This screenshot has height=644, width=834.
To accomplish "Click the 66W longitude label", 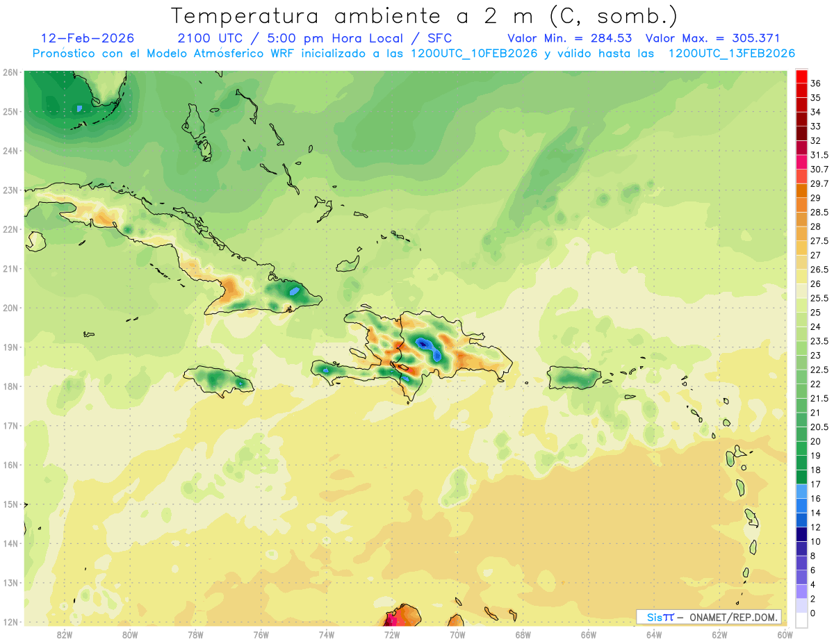I will coord(589,634).
